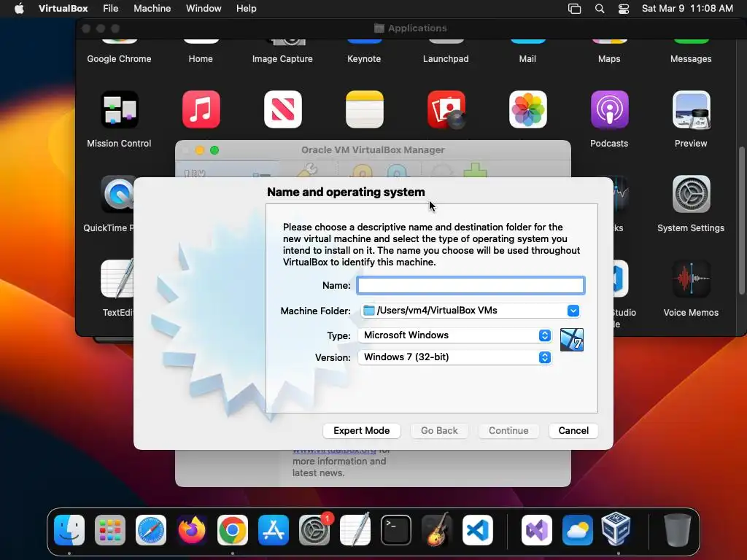Screen dimensions: 747x560
Task: Open Finder from the Dock
Action: coord(69,530)
